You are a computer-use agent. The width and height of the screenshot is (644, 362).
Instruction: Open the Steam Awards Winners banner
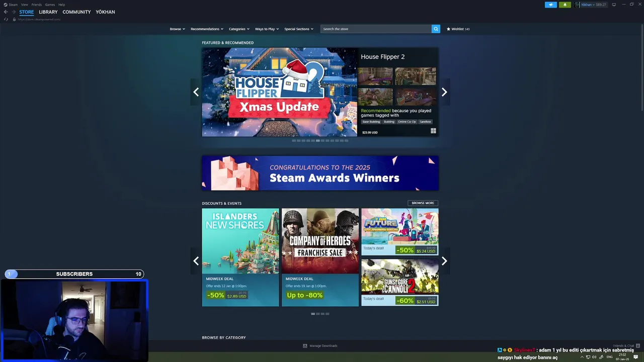click(x=320, y=173)
